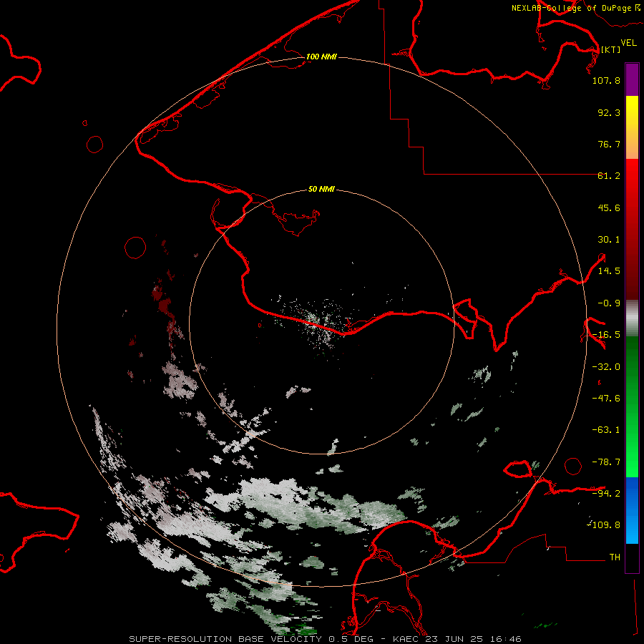This screenshot has height=644, width=644.
Task: Click the -78.7 value on the velocity scale
Action: point(606,462)
